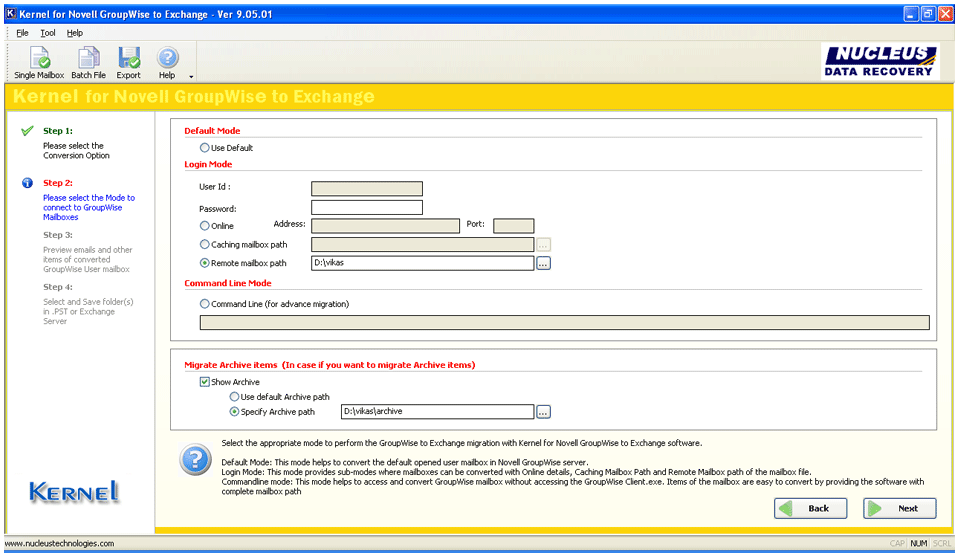Click the Port input field

click(514, 226)
